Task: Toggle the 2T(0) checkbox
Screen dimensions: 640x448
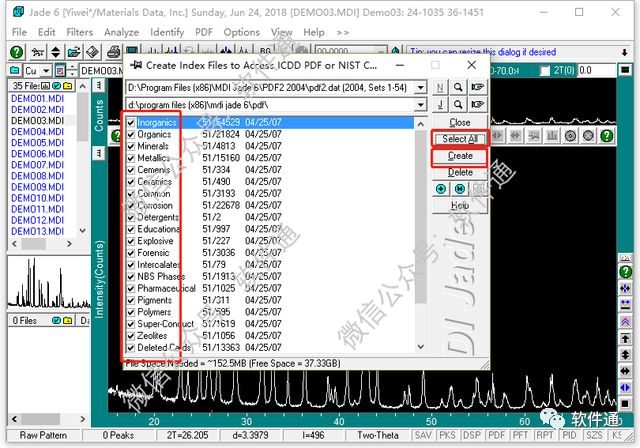Action: (x=545, y=71)
